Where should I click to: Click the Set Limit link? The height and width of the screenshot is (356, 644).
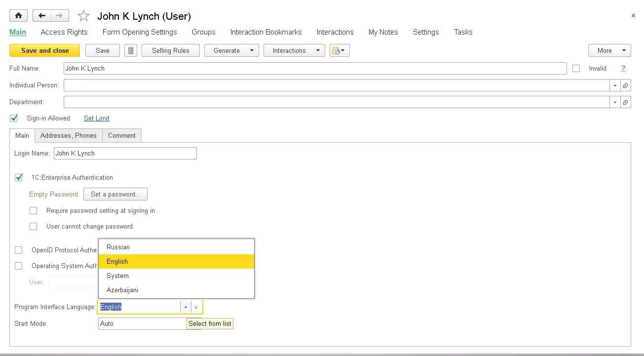[x=97, y=118]
